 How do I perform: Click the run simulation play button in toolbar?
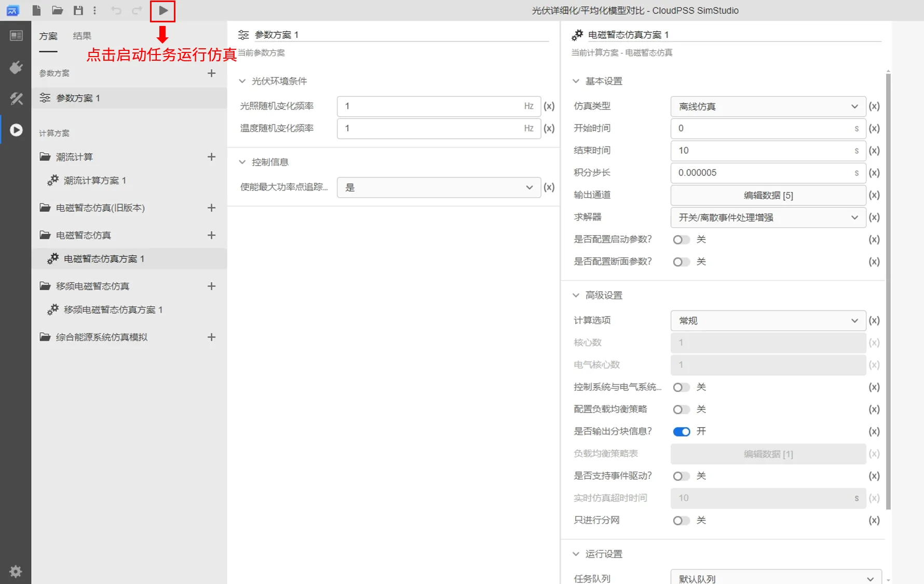(x=163, y=10)
